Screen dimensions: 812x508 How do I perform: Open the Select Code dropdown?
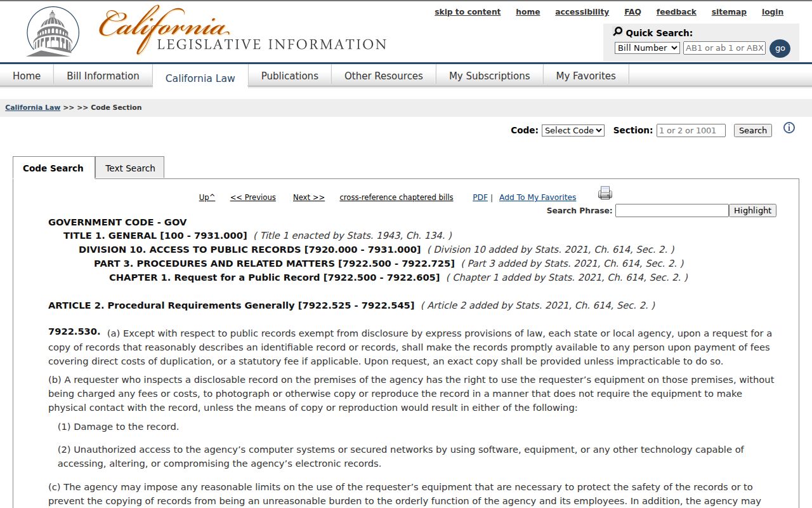point(573,130)
